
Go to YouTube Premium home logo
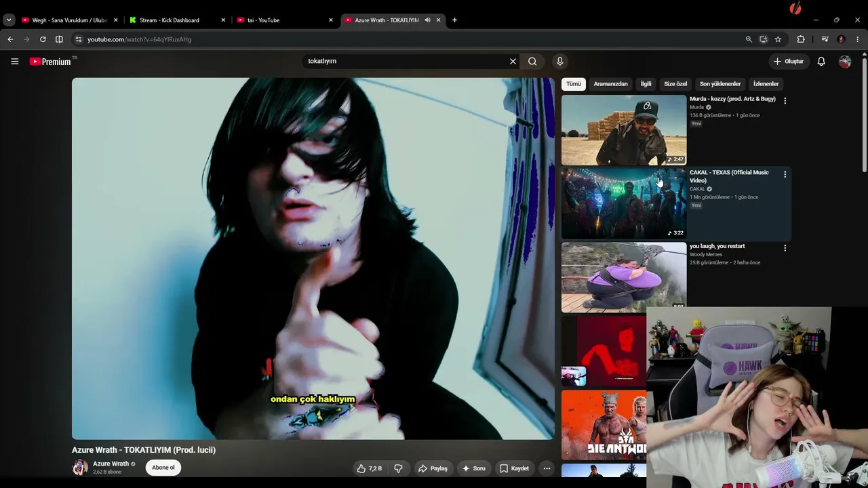(50, 62)
